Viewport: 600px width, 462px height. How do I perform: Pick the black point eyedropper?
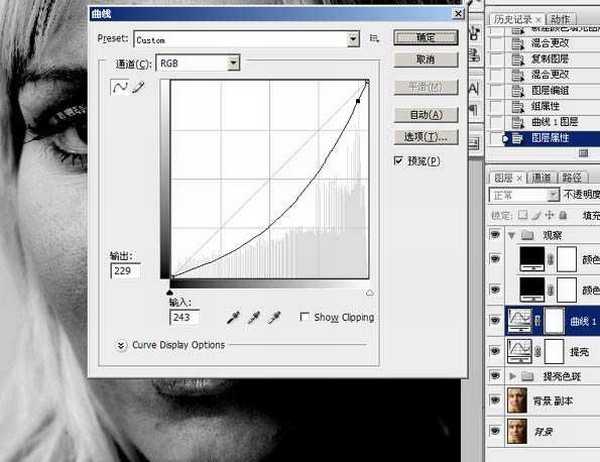[x=236, y=317]
